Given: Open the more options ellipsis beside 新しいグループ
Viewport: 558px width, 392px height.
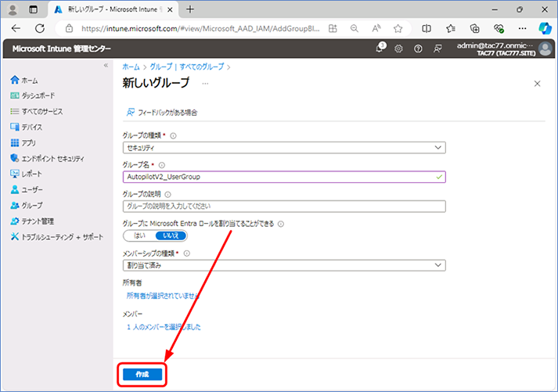Looking at the screenshot, I should click(x=205, y=84).
